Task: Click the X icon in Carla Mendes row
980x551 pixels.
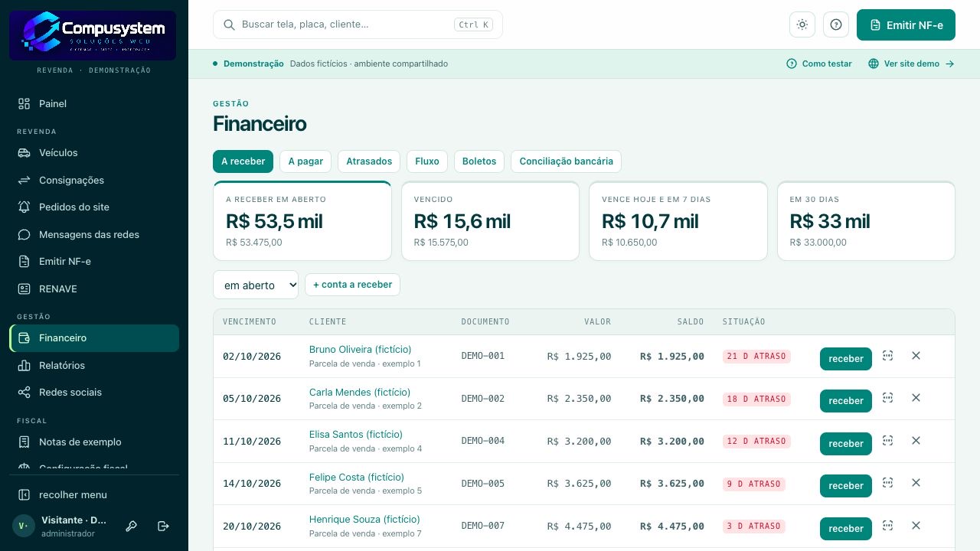Action: pos(916,398)
